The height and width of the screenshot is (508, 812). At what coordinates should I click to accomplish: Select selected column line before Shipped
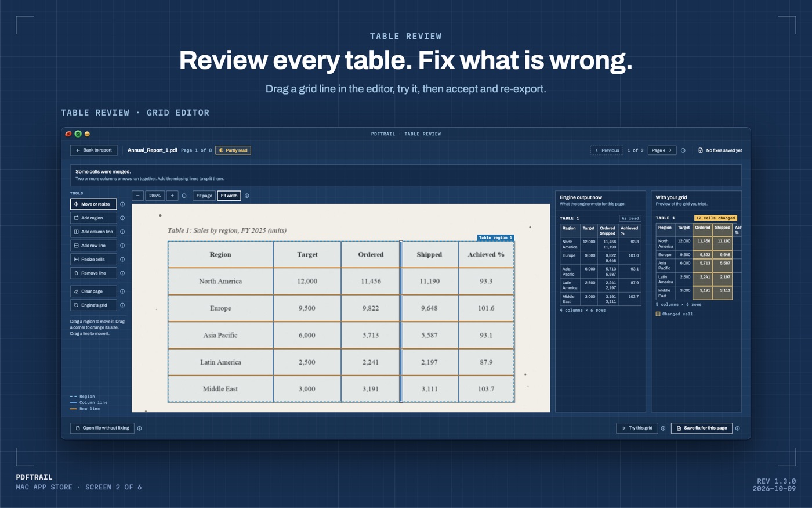pyautogui.click(x=401, y=322)
